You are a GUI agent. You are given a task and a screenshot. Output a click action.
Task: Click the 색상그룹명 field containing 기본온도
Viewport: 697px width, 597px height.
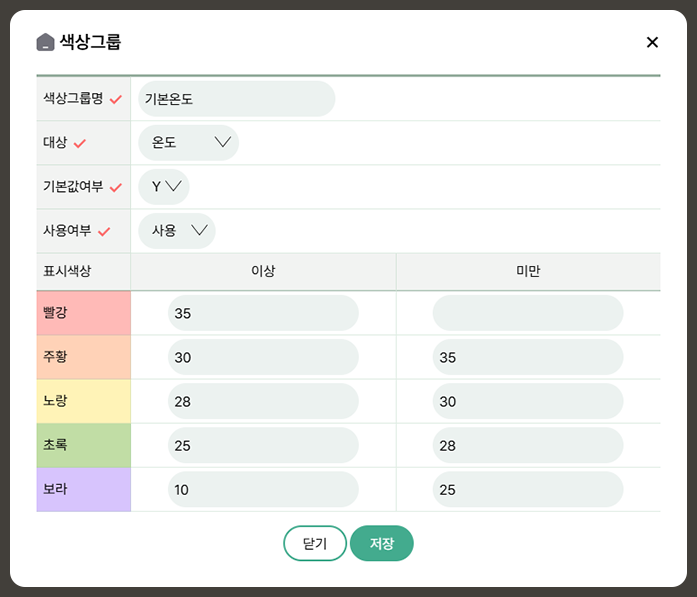click(x=236, y=99)
